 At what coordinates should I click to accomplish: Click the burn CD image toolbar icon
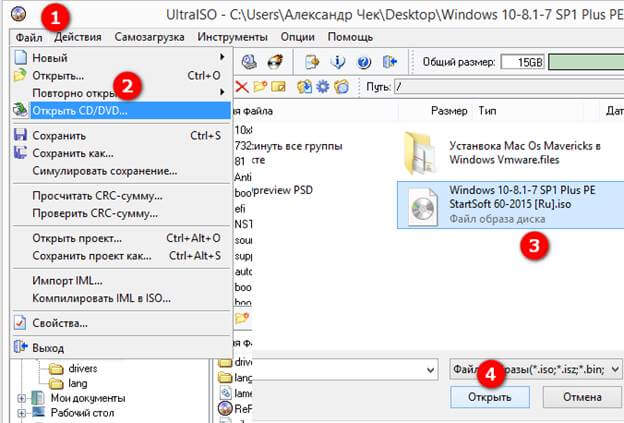click(x=275, y=62)
